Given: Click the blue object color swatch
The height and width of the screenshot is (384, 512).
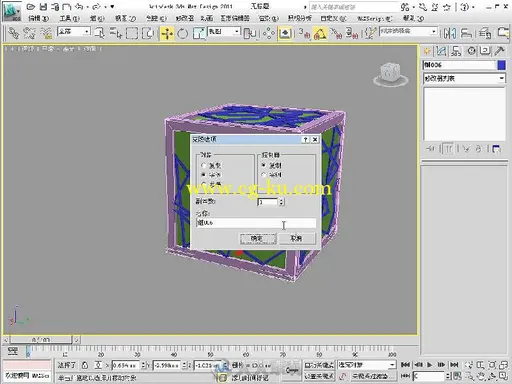Looking at the screenshot, I should click(502, 65).
